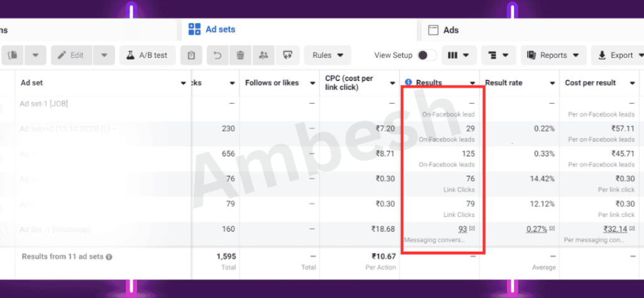Image resolution: width=644 pixels, height=298 pixels.
Task: Expand the Rules dropdown menu
Action: coord(328,55)
